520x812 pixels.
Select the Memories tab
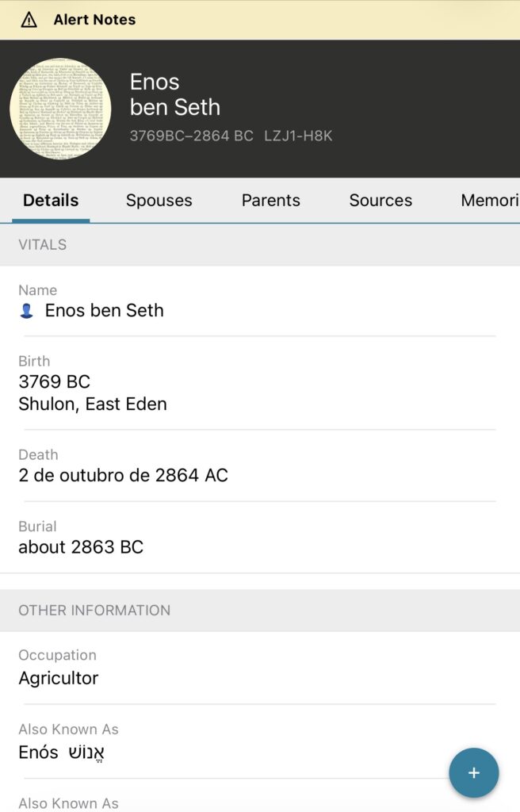point(489,201)
